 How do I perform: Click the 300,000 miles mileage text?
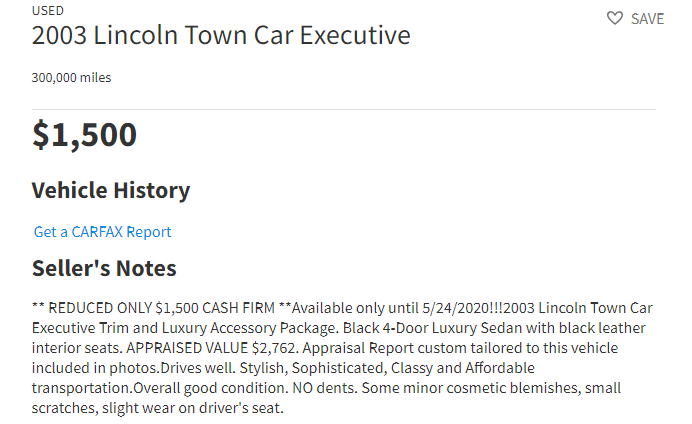71,78
